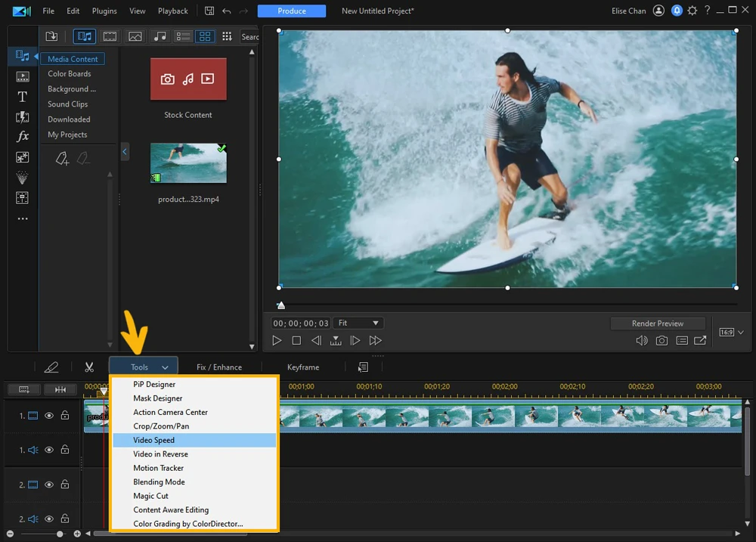
Task: Click the preview volume speaker icon
Action: tap(641, 341)
